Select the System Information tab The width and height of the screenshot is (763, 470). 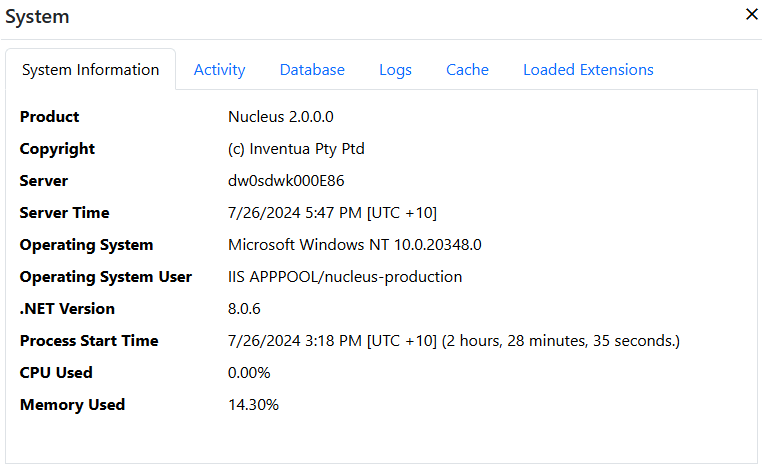coord(91,70)
